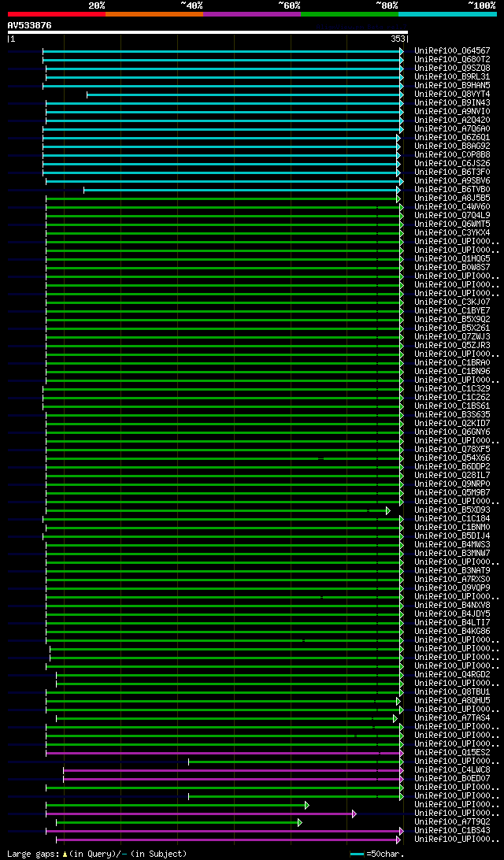This screenshot has height=860, width=504.
Task: Select label UniRef100_B5XD93
Action: pos(453,510)
